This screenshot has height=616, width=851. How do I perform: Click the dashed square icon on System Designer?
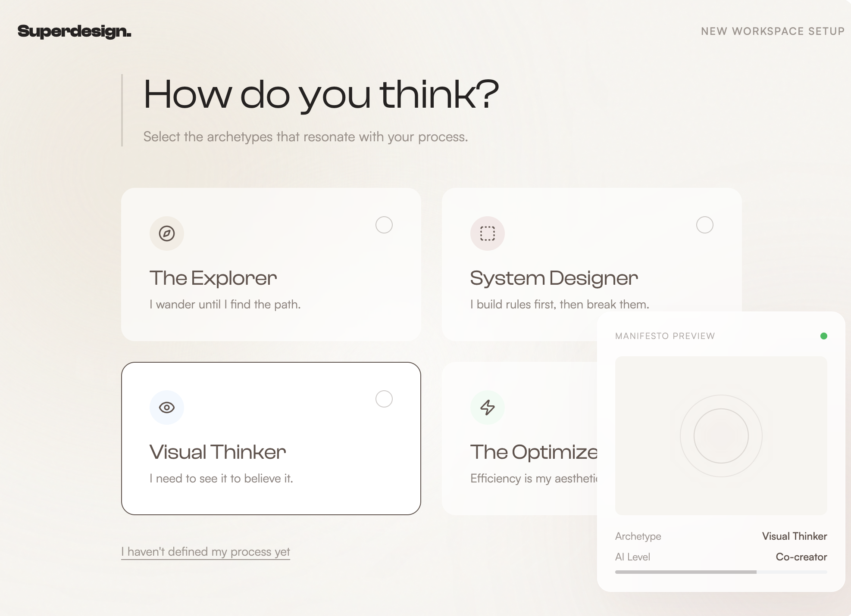[x=488, y=233]
